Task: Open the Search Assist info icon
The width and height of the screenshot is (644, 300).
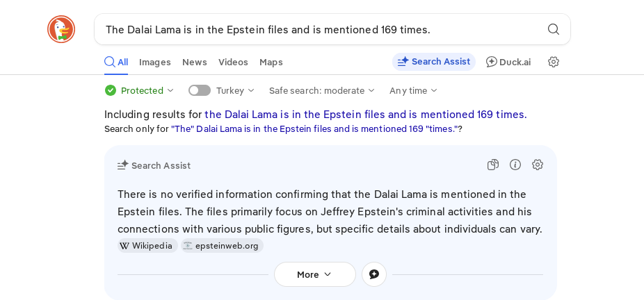Action: point(515,165)
